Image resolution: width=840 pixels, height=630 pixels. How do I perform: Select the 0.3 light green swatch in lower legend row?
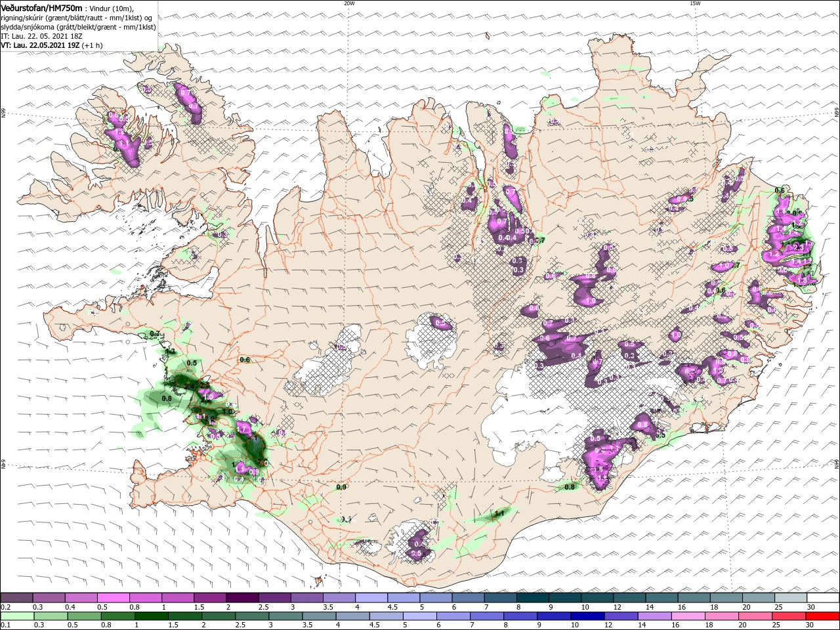(x=51, y=616)
